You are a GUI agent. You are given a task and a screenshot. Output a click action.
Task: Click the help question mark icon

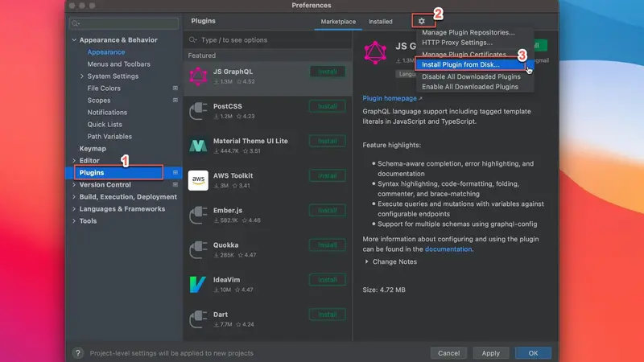tap(77, 353)
